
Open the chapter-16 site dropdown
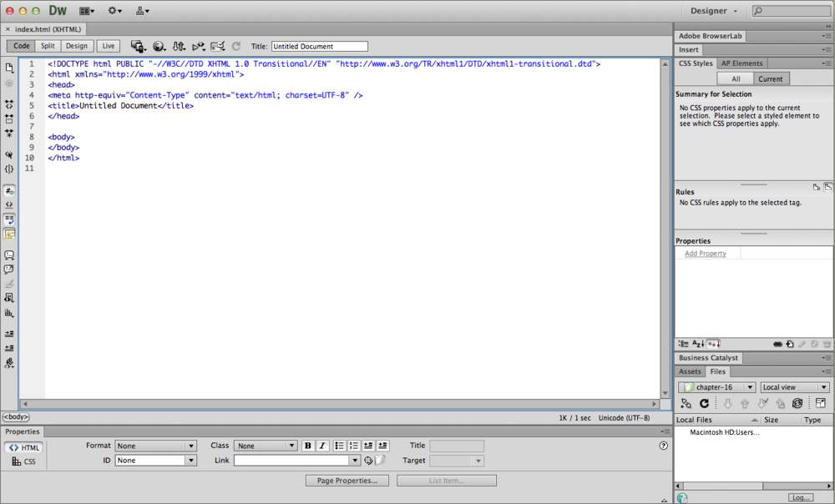point(716,386)
